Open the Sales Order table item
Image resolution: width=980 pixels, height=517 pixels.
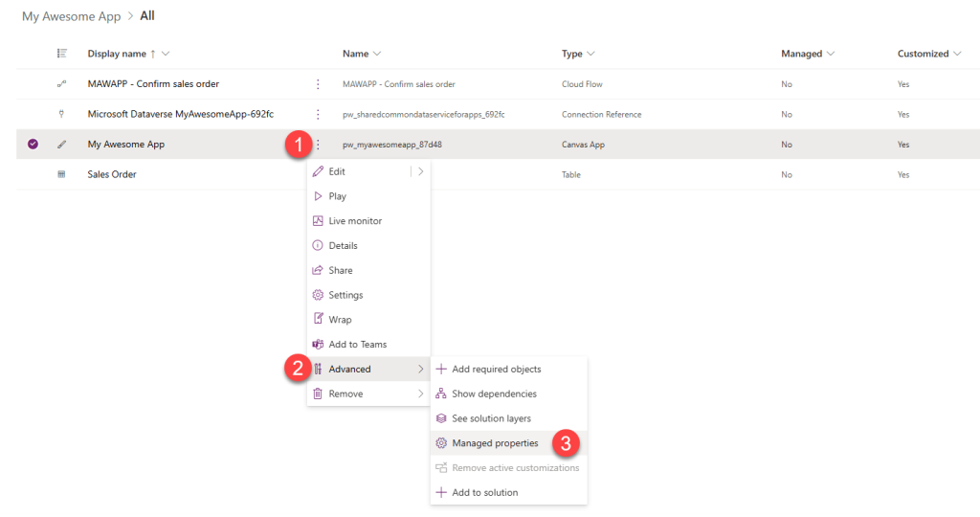[x=112, y=174]
